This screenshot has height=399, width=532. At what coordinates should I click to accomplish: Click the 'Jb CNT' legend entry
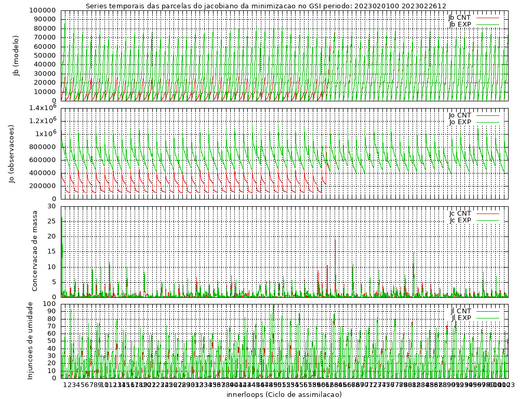point(459,17)
